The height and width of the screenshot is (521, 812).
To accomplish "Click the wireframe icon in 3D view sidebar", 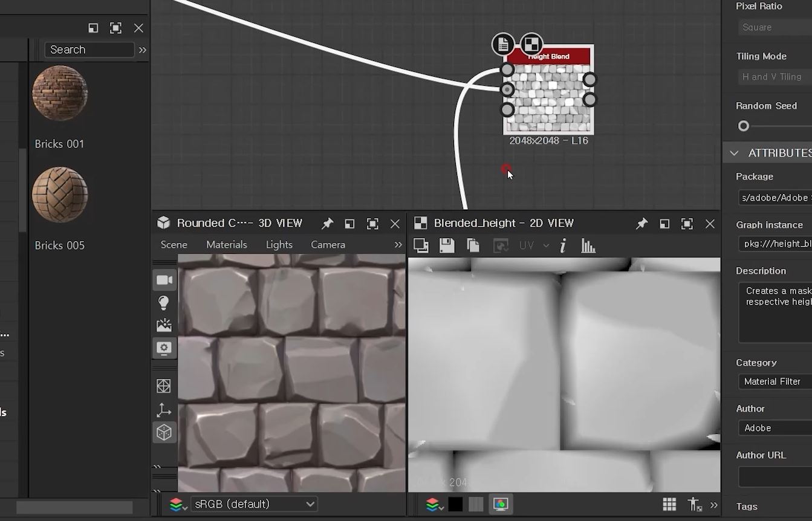I will 164,386.
